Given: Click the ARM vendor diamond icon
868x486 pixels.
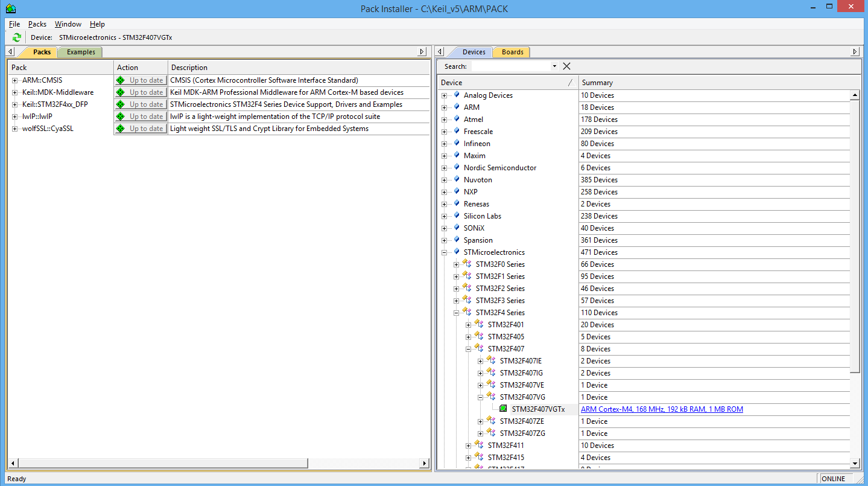Looking at the screenshot, I should click(457, 107).
